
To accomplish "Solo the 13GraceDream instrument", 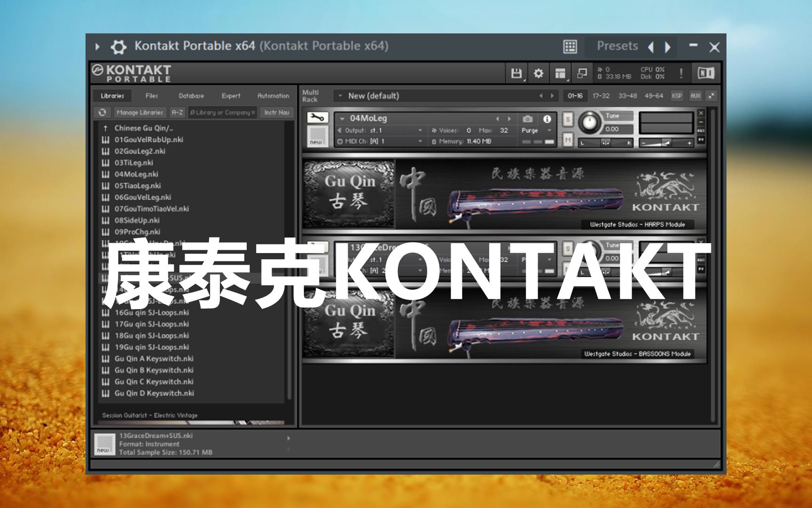I will (x=568, y=249).
